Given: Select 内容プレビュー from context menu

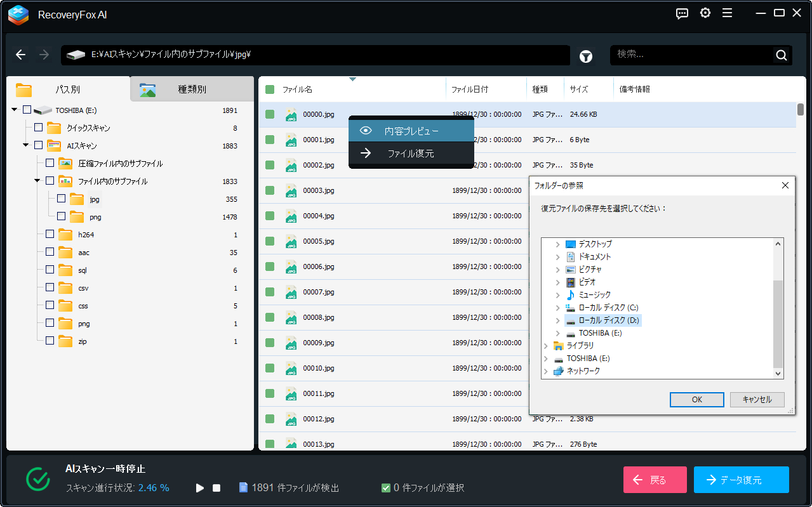Looking at the screenshot, I should click(411, 131).
